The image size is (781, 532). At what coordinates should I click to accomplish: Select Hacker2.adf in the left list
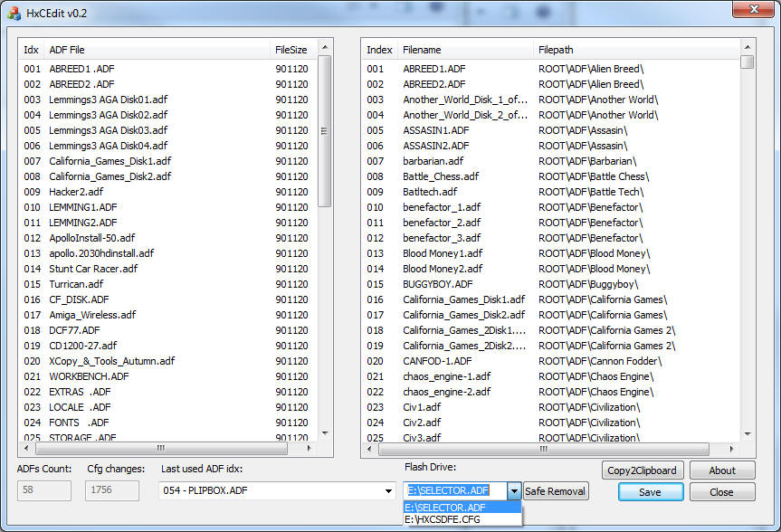(167, 192)
